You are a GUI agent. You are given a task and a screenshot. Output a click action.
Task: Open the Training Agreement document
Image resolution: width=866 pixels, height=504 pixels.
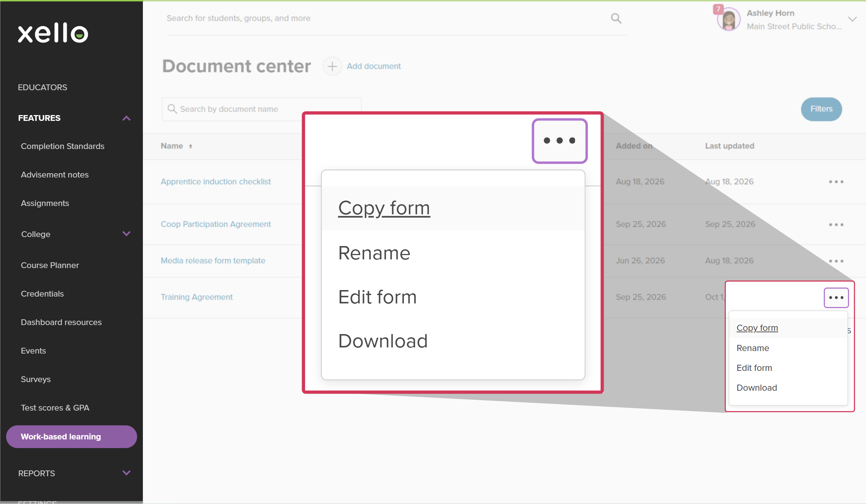(197, 297)
